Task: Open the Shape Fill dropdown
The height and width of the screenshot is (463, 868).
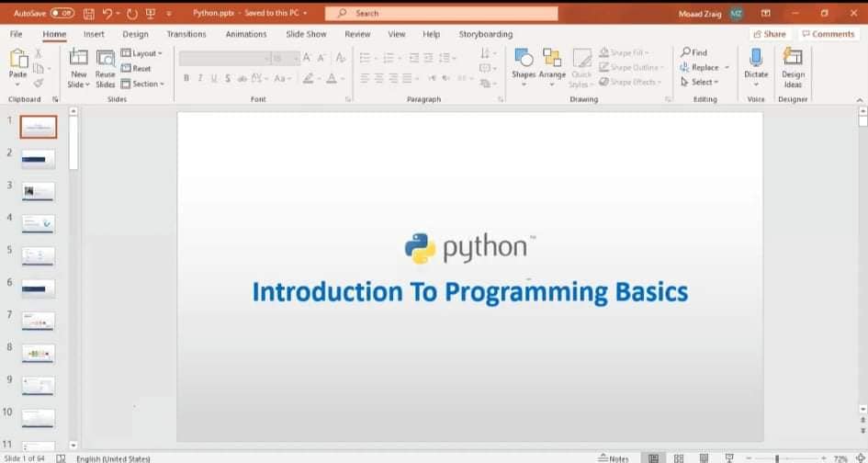Action: point(624,53)
